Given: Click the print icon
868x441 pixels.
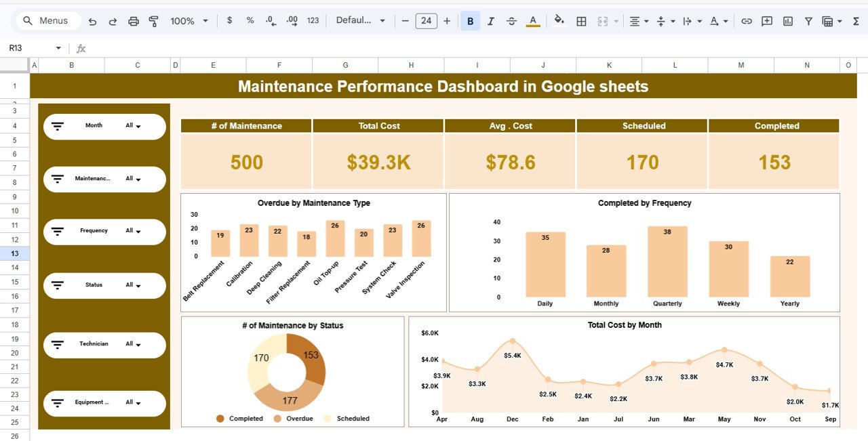Looking at the screenshot, I should (134, 21).
